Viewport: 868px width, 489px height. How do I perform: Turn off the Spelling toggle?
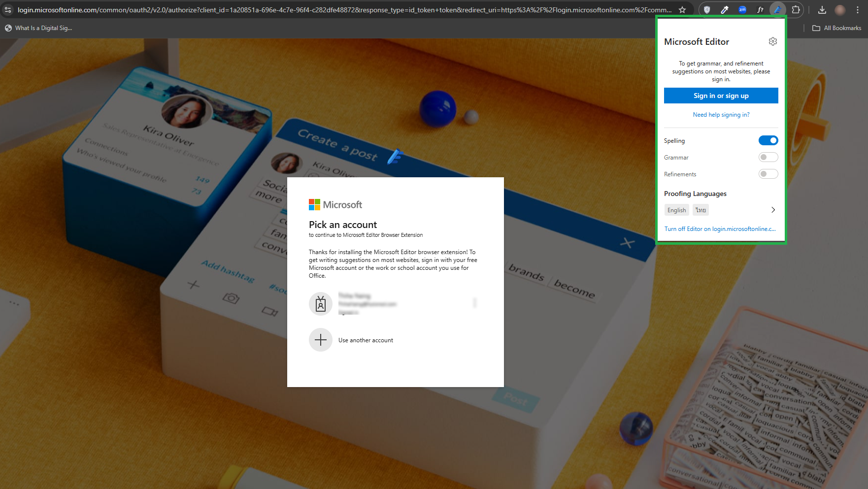(x=768, y=140)
